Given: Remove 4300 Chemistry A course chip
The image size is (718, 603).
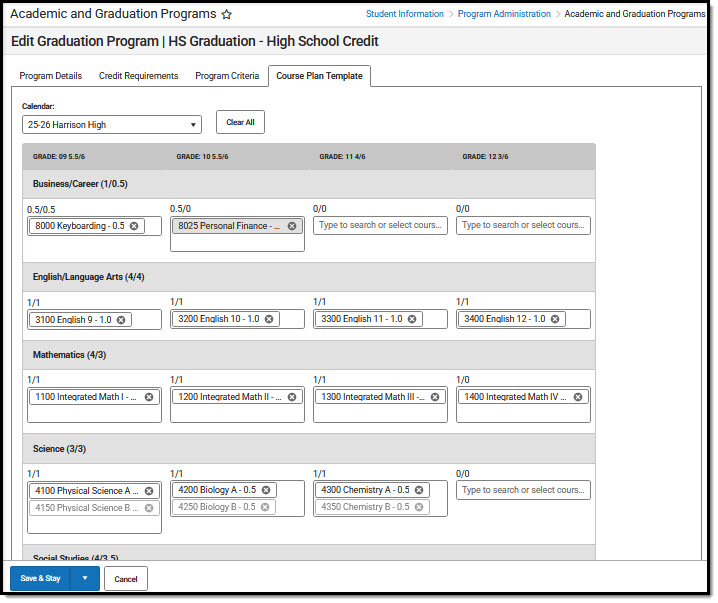Looking at the screenshot, I should tap(419, 490).
